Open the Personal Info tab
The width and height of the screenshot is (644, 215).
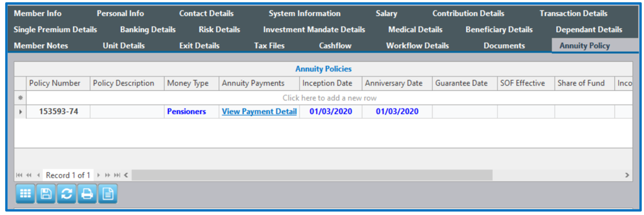pos(120,14)
